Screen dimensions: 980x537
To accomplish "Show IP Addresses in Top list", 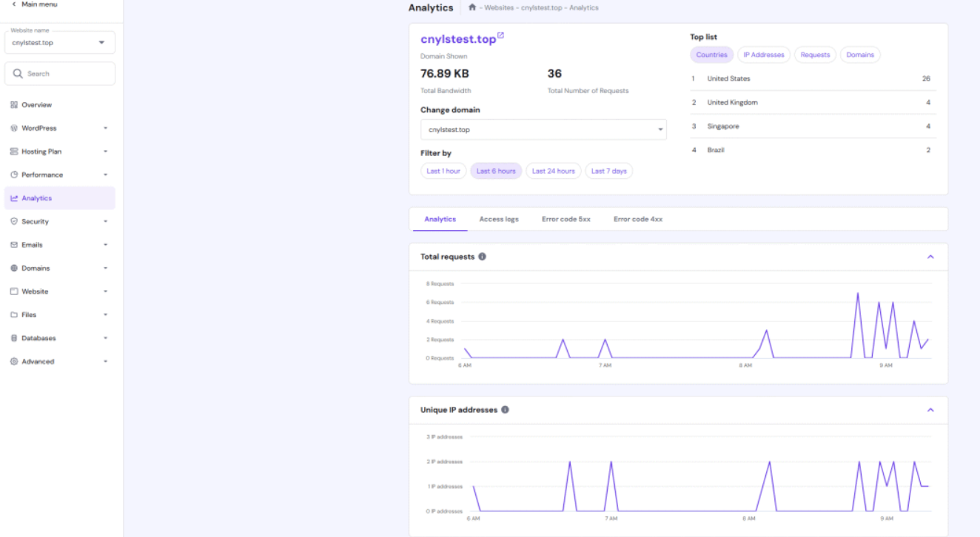I will (764, 55).
